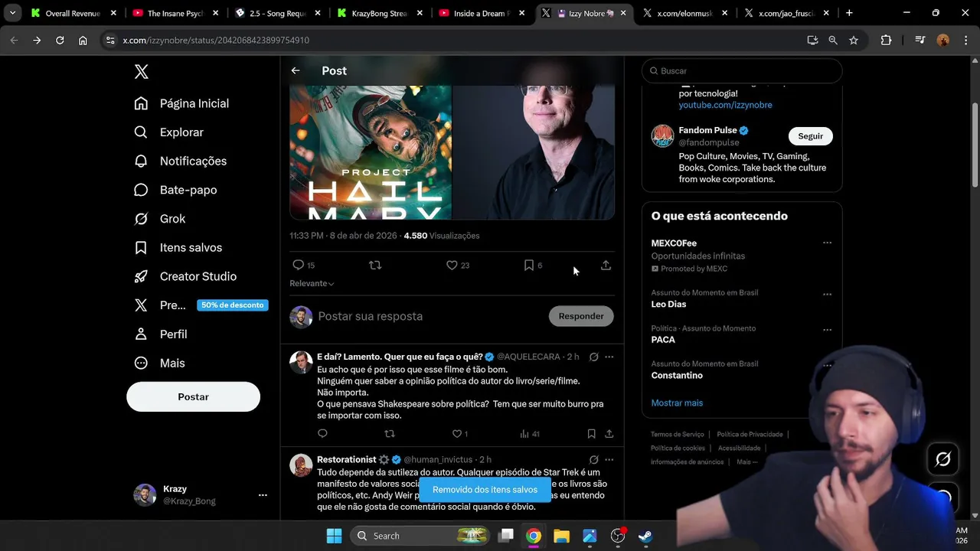Open the Mais menu
Screen dimensions: 980x551
click(x=159, y=363)
